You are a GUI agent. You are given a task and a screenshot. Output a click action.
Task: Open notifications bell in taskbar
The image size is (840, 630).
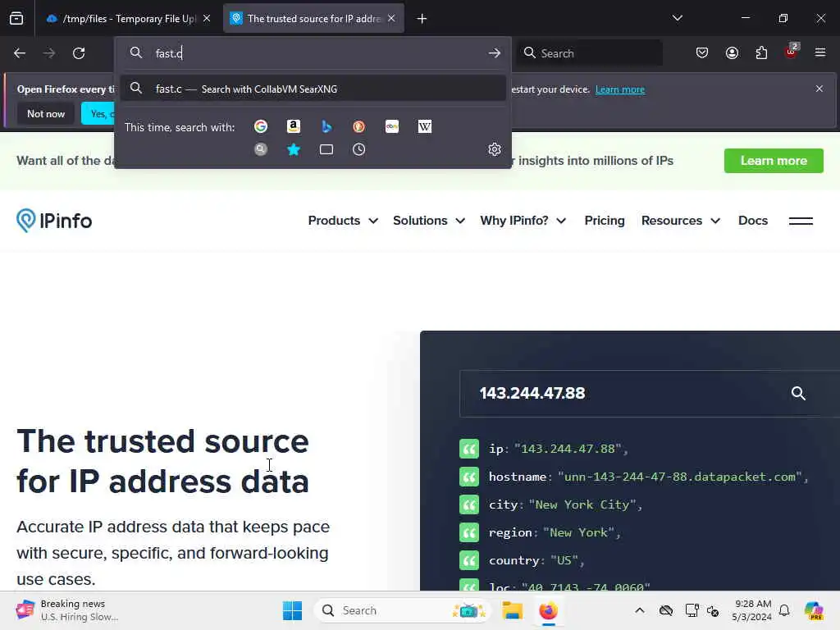pos(784,610)
